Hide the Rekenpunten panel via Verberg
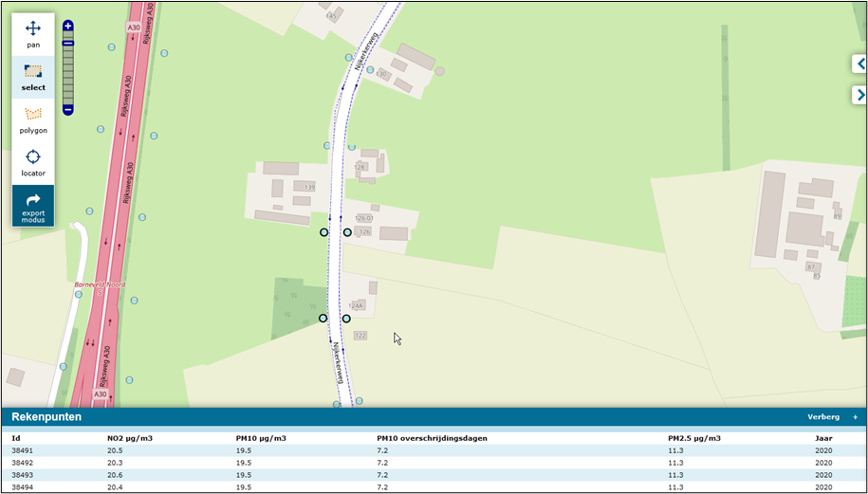 (822, 417)
